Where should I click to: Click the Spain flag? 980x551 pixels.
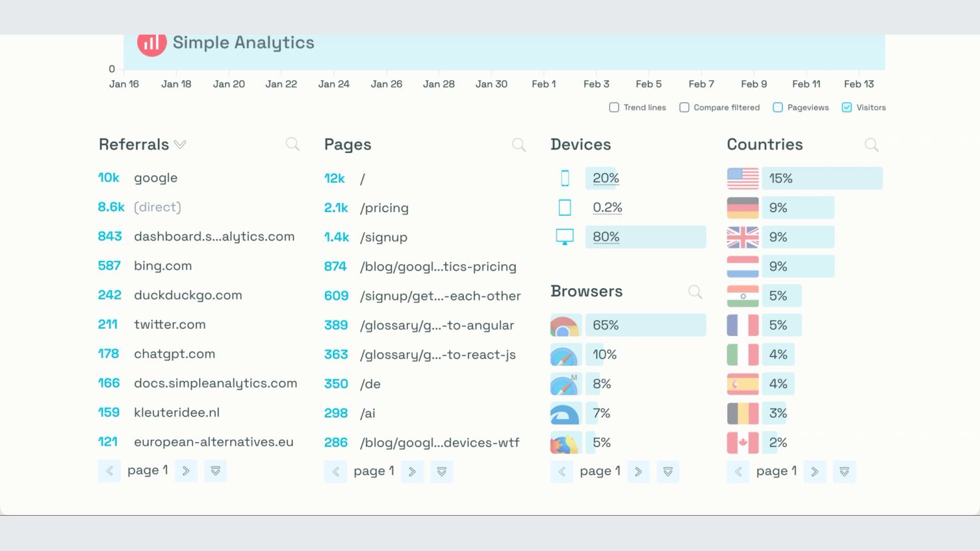tap(743, 384)
